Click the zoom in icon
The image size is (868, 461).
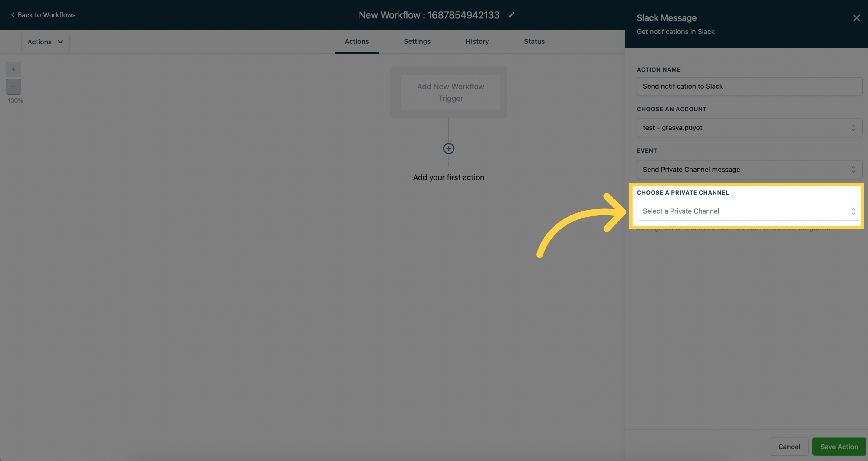[x=13, y=69]
